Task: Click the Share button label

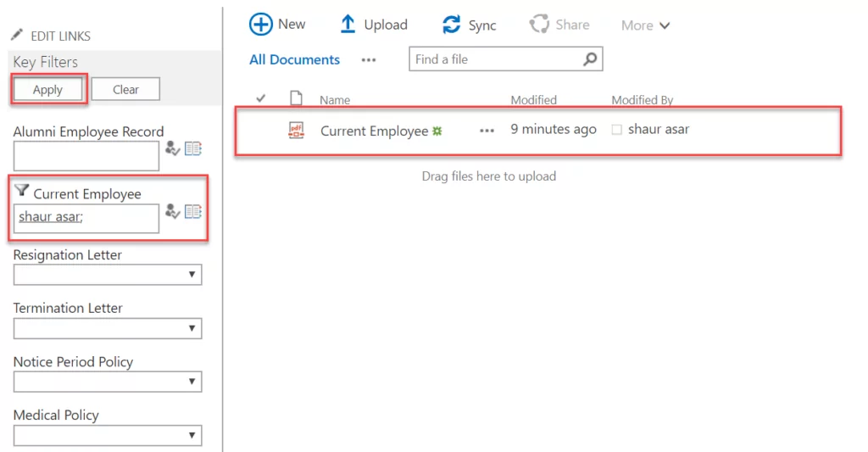Action: (572, 25)
